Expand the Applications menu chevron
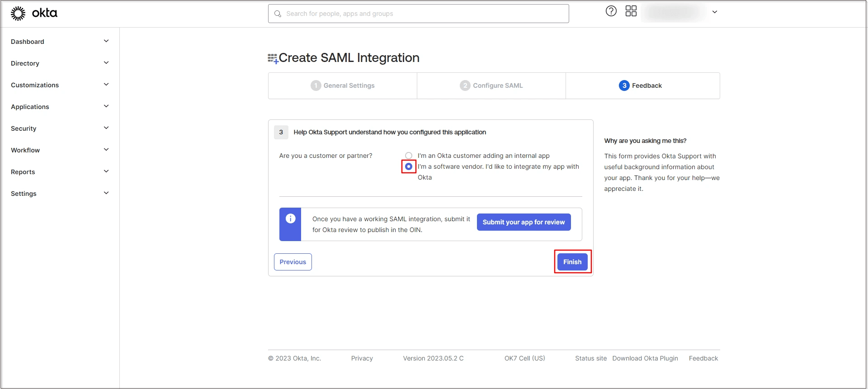This screenshot has width=868, height=389. pos(106,106)
